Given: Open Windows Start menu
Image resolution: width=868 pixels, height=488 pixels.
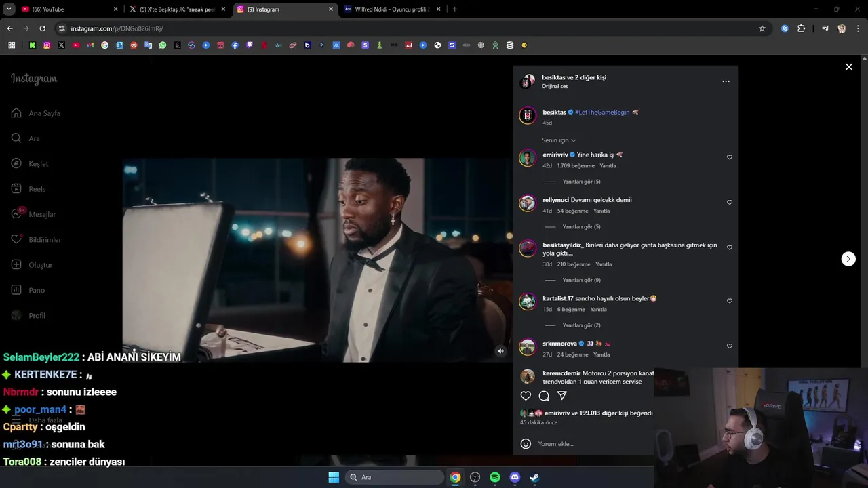Looking at the screenshot, I should tap(334, 477).
